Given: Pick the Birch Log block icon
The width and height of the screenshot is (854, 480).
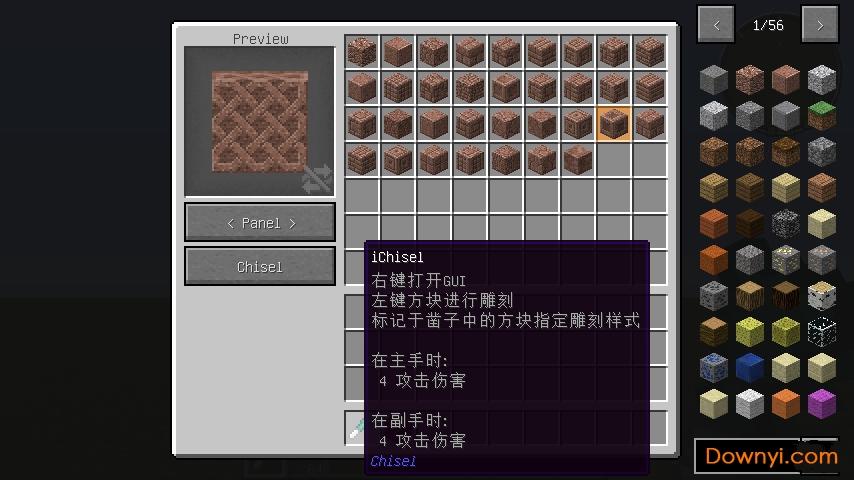Looking at the screenshot, I should [821, 295].
